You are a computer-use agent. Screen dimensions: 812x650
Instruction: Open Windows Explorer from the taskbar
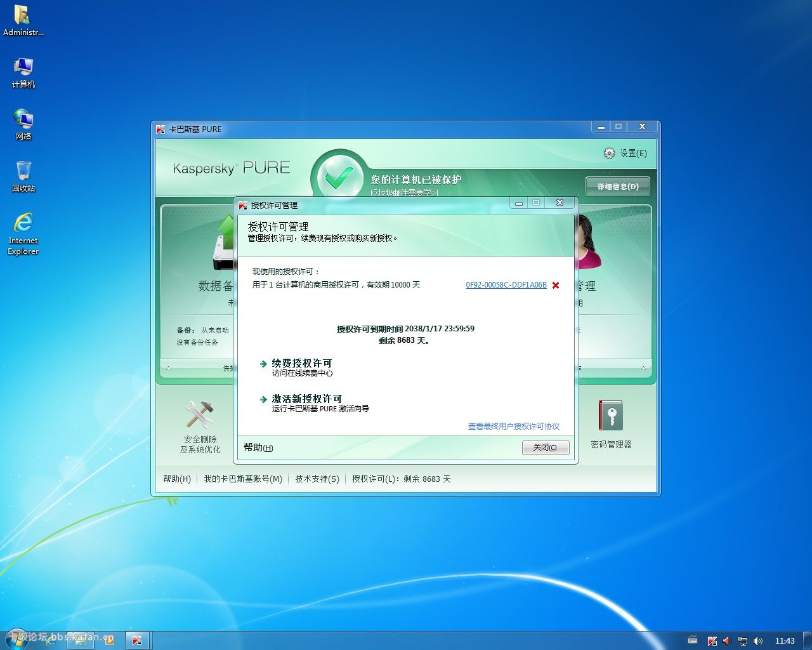tap(81, 640)
